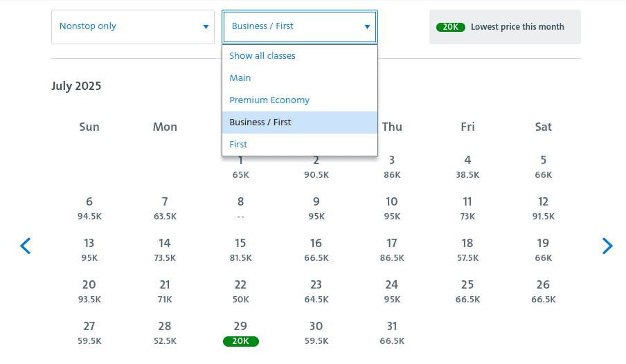This screenshot has width=626, height=364.
Task: Select Show all classes option
Action: coord(262,56)
